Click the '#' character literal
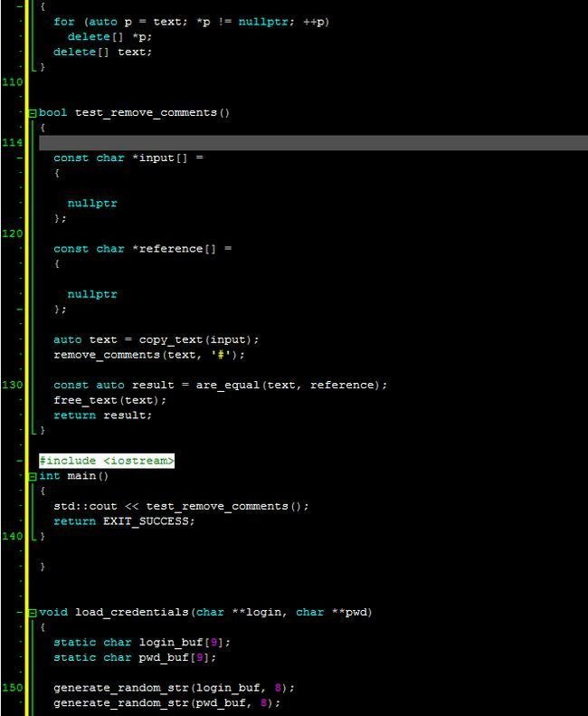The image size is (588, 716). coord(222,355)
